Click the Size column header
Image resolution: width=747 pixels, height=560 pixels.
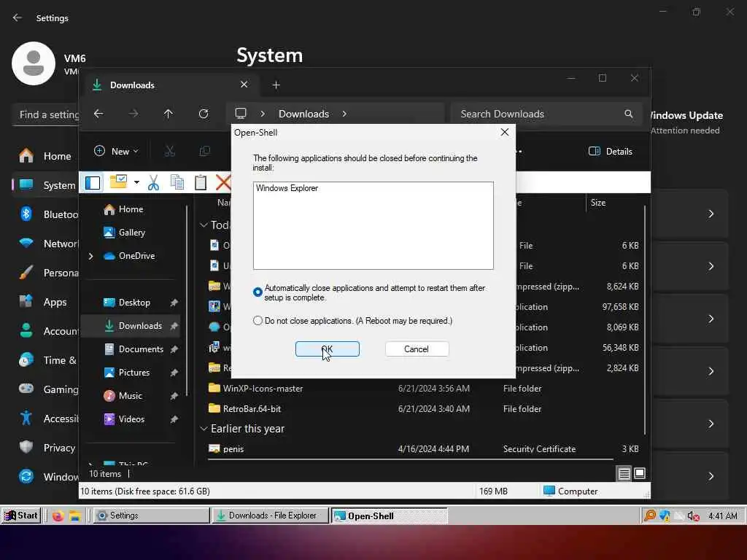tap(598, 203)
